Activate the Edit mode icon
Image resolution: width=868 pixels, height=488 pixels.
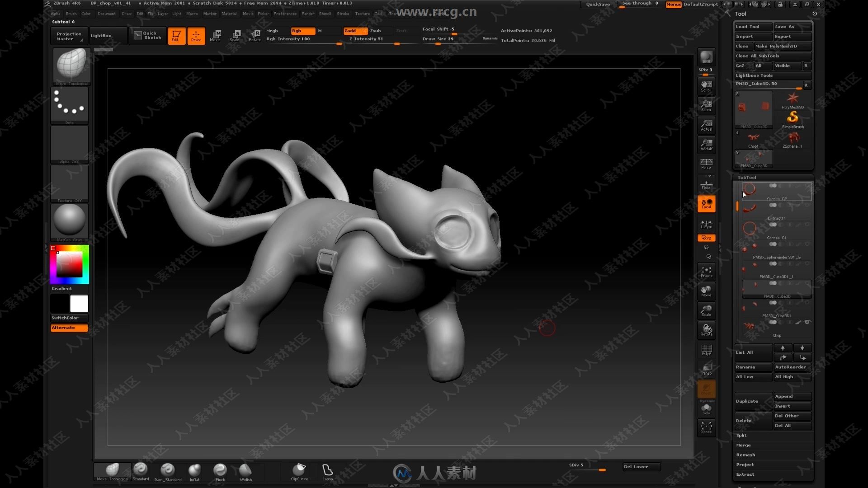coord(176,35)
